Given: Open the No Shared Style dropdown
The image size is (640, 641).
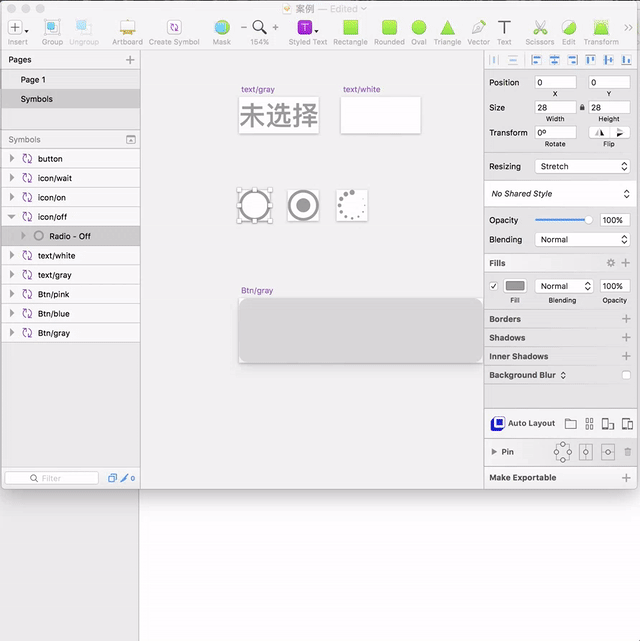Looking at the screenshot, I should pos(560,194).
